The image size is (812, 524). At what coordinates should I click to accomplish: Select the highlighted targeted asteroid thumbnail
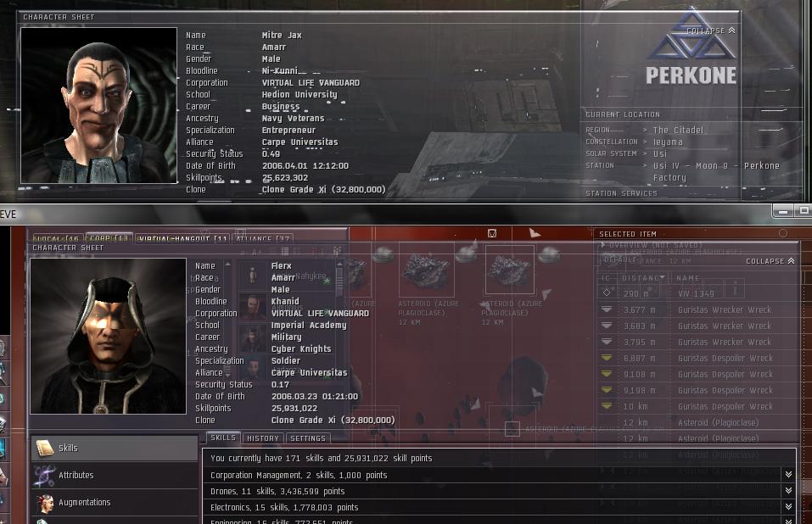[x=510, y=270]
